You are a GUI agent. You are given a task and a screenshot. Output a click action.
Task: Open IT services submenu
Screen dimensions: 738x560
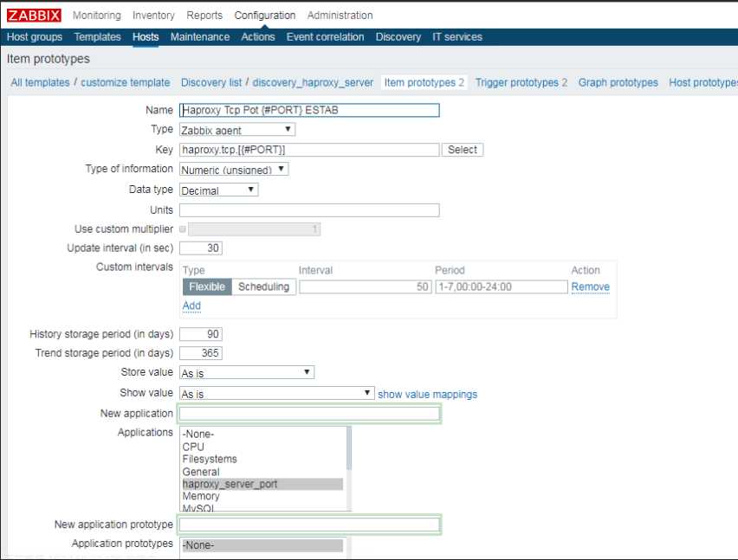[x=457, y=36]
